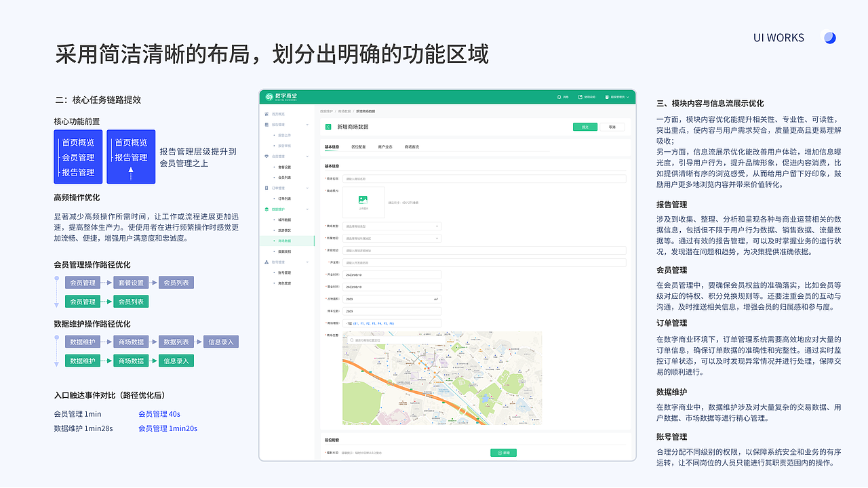
Task: Switch to the 商户业态 tab
Action: click(x=385, y=146)
